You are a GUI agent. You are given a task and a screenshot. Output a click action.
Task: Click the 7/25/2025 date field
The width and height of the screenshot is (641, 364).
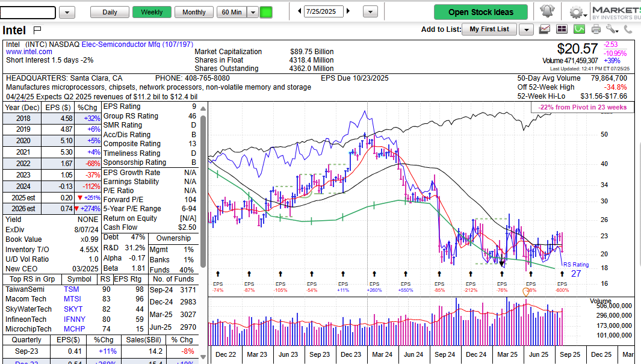(323, 11)
